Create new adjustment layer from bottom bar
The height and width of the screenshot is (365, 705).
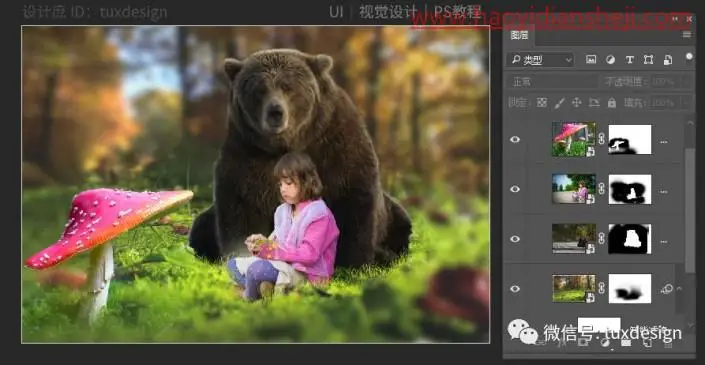tap(605, 343)
